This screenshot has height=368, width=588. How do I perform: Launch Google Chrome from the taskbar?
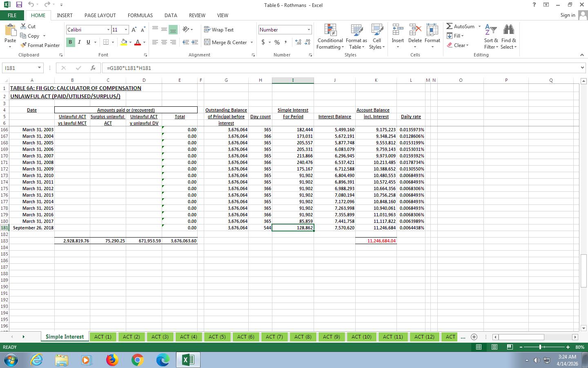pos(137,360)
